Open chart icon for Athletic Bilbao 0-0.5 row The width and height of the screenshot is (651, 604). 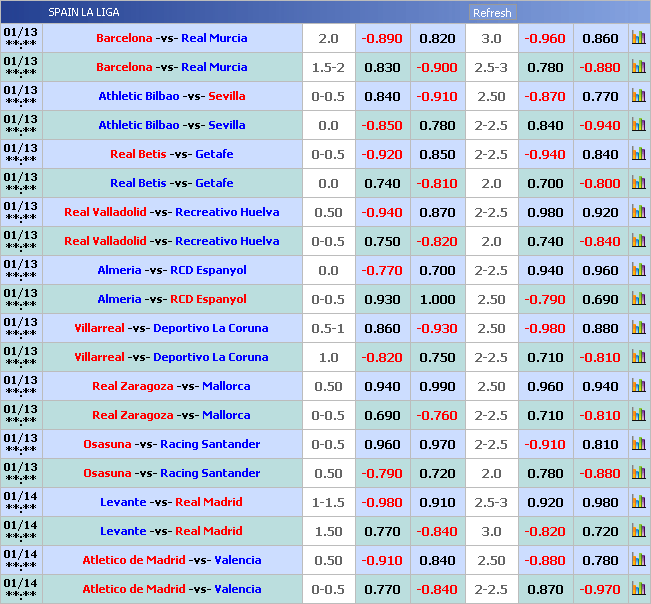[638, 96]
